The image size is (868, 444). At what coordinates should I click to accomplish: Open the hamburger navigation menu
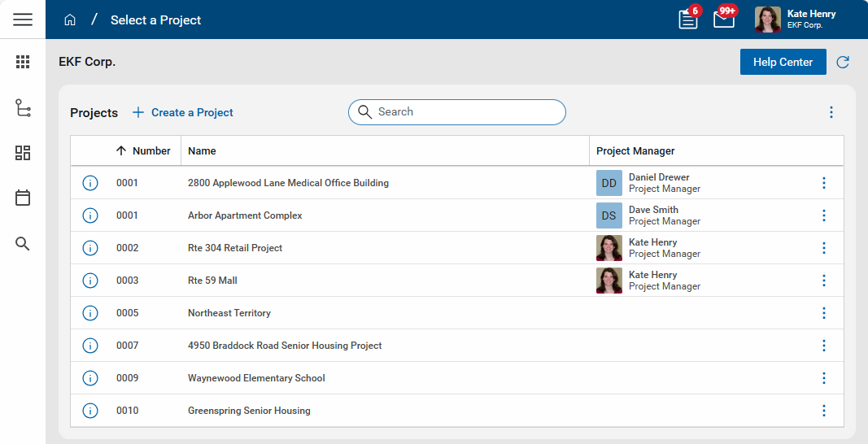tap(23, 20)
